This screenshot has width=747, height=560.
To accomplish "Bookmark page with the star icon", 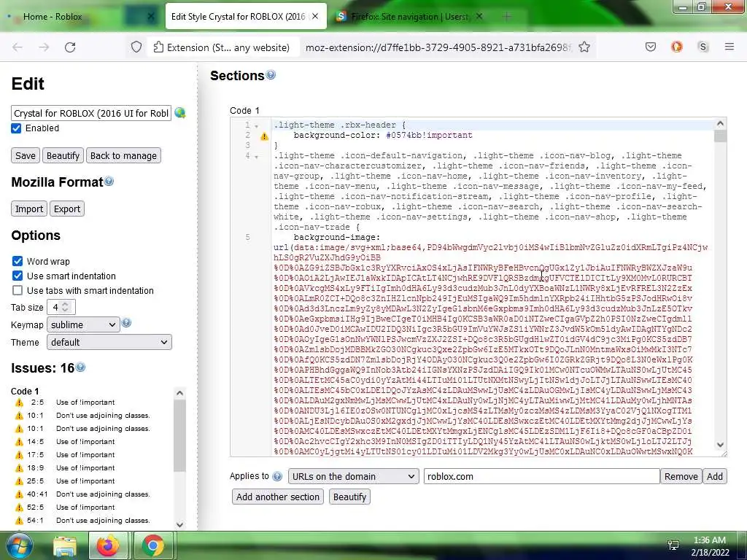I will (584, 47).
